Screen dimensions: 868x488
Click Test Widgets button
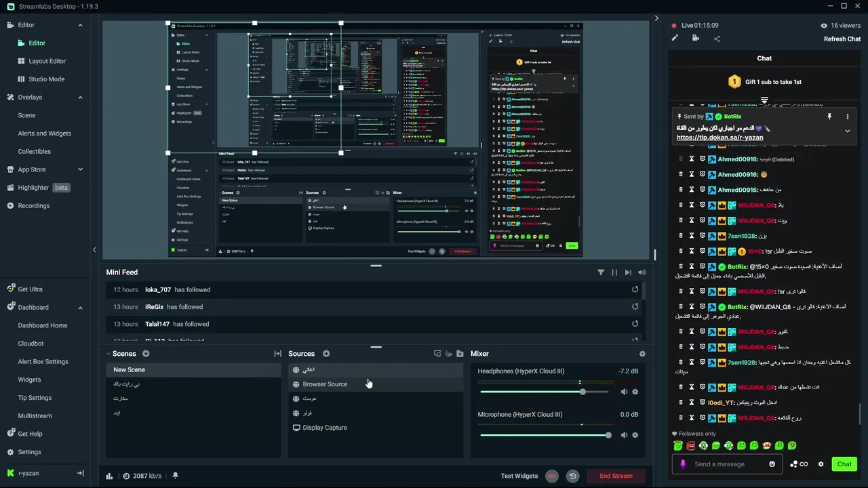pyautogui.click(x=519, y=476)
